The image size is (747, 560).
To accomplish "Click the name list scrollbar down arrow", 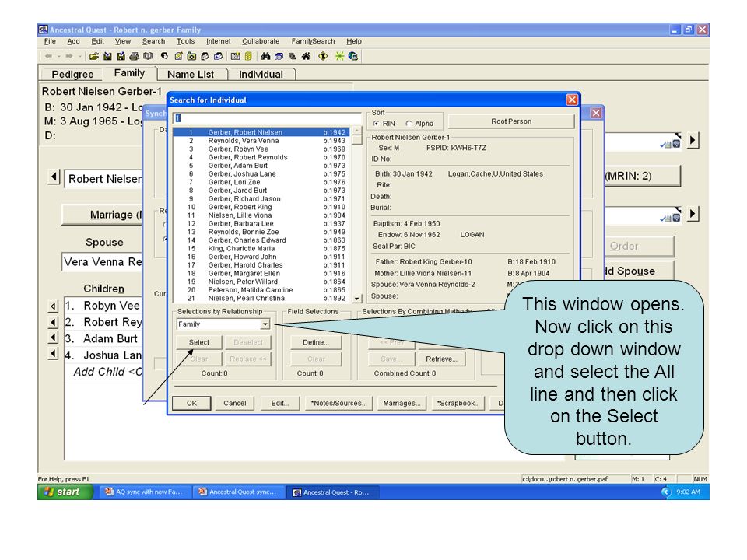I will (357, 298).
